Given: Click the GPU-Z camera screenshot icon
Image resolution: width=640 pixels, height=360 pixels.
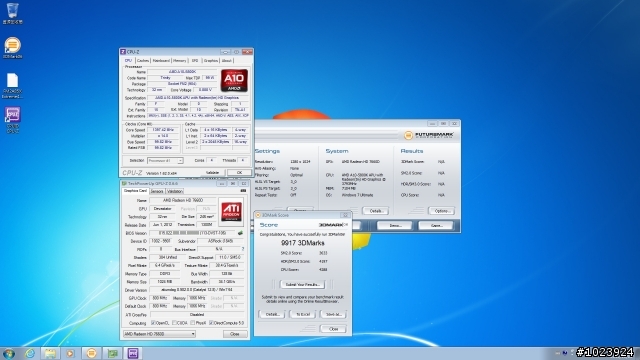Looking at the screenshot, I should tap(243, 191).
